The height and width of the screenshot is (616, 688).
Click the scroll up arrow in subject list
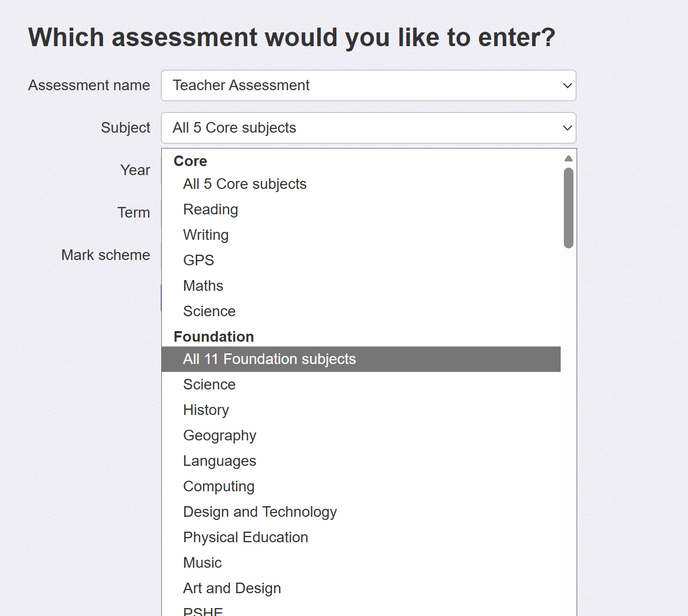tap(569, 158)
